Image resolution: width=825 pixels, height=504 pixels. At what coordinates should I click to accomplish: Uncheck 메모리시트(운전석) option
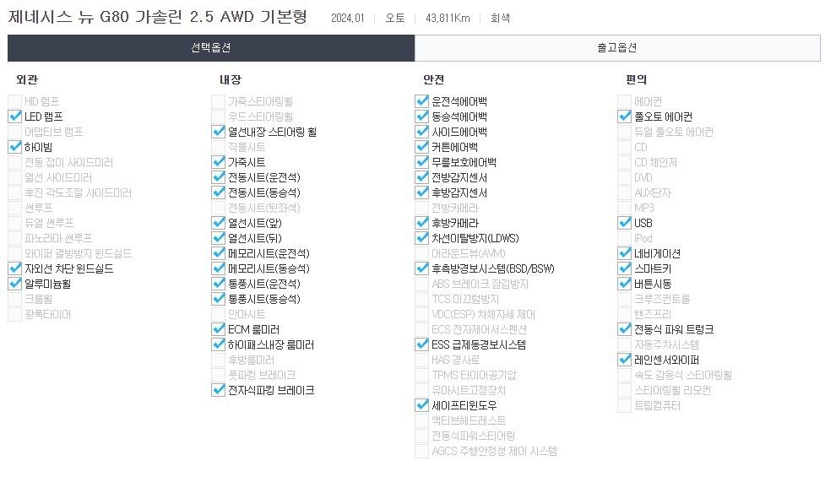[x=219, y=253]
